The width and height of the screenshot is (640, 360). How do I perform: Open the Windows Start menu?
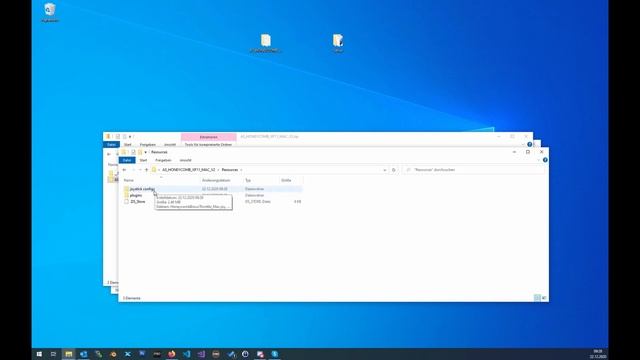click(39, 354)
